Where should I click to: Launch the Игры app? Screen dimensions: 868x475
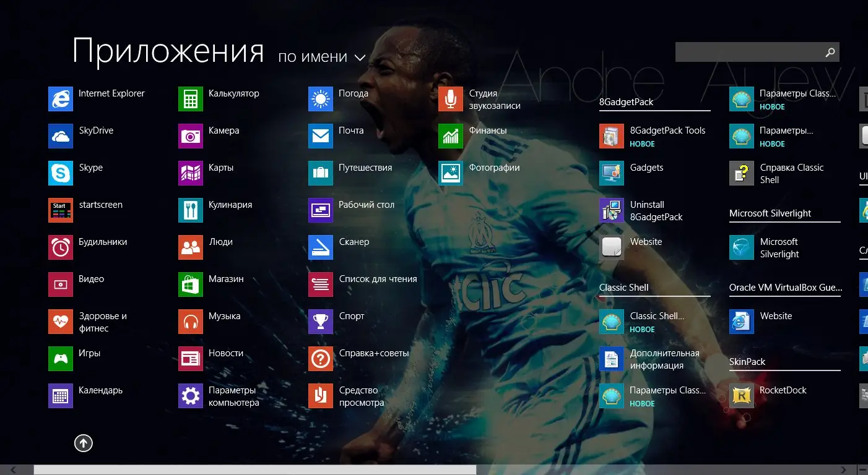tap(74, 359)
